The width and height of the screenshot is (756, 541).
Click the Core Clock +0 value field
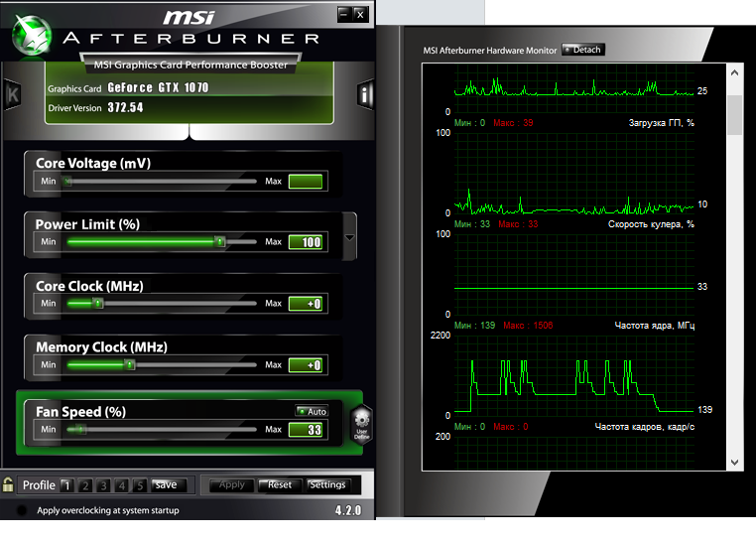(306, 304)
